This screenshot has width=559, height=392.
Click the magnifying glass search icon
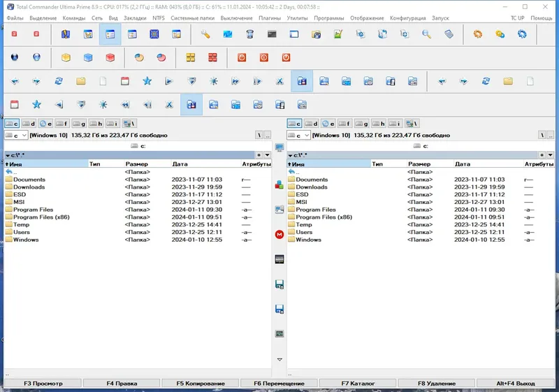click(427, 34)
